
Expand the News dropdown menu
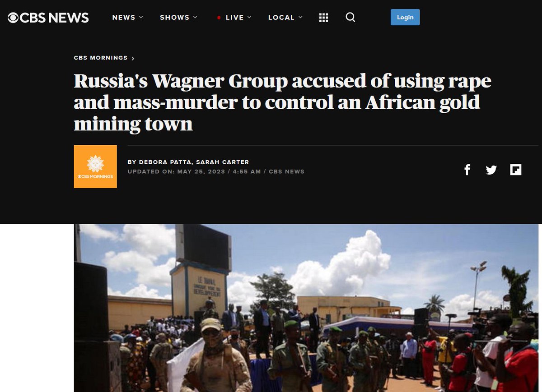click(x=128, y=17)
